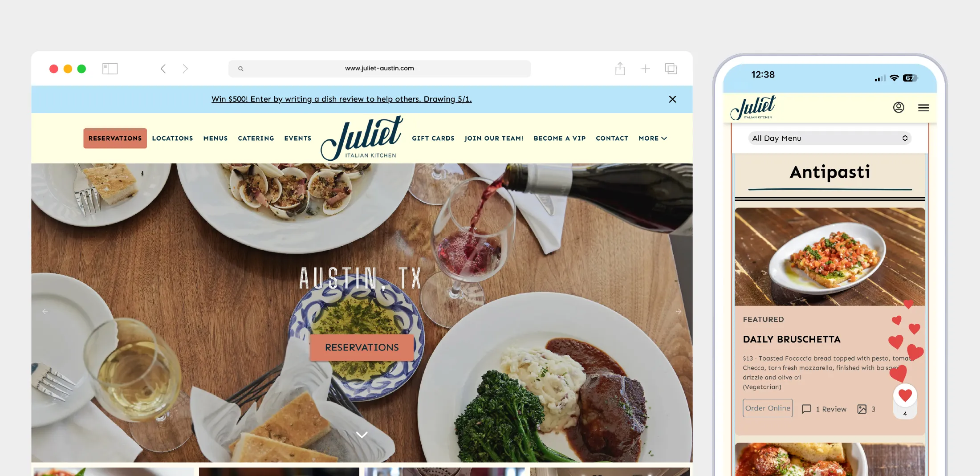Click the Order Online button
980x476 pixels.
[x=768, y=408]
